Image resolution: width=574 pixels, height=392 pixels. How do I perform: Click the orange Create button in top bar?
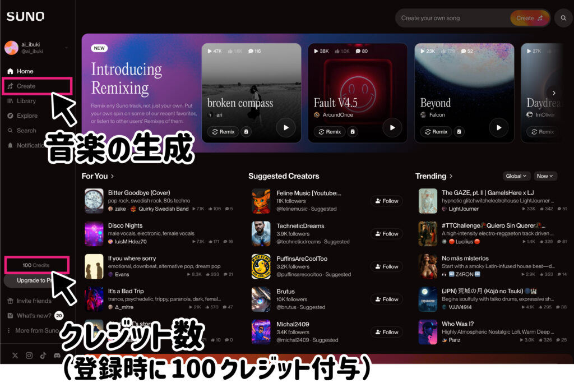tap(530, 18)
